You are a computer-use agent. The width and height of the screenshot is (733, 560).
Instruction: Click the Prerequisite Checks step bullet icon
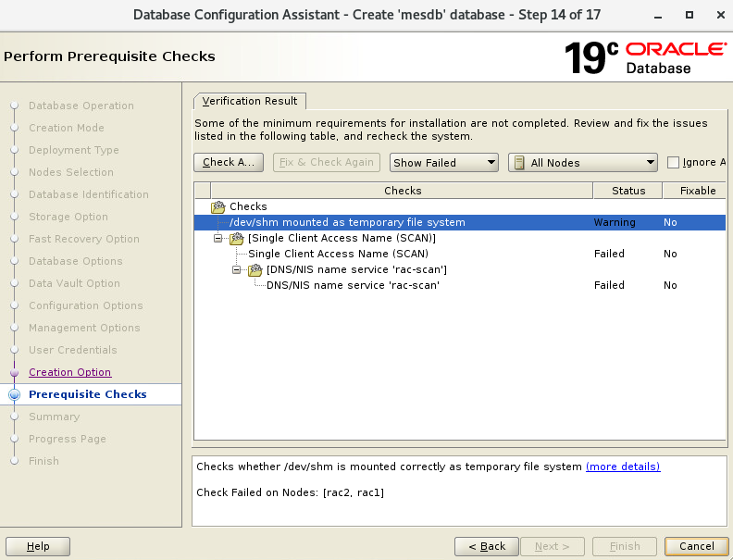tap(14, 395)
